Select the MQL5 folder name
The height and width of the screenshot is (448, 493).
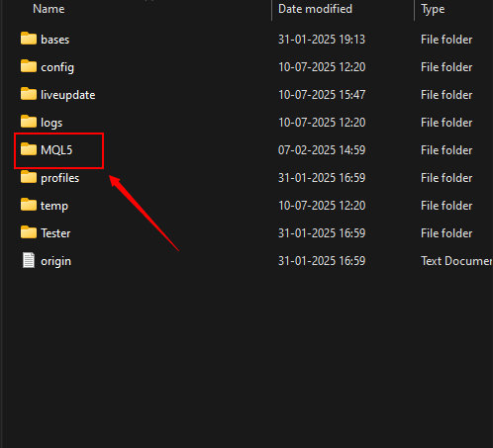(x=56, y=150)
